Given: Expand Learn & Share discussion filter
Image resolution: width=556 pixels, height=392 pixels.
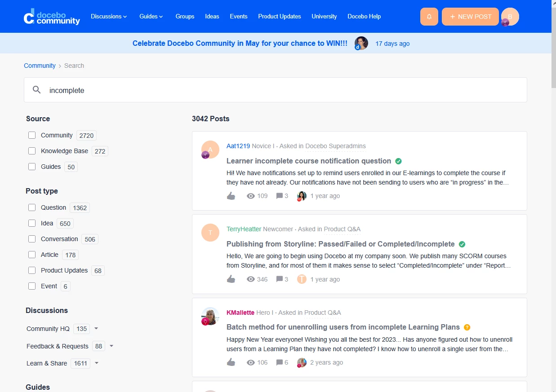Looking at the screenshot, I should (97, 363).
